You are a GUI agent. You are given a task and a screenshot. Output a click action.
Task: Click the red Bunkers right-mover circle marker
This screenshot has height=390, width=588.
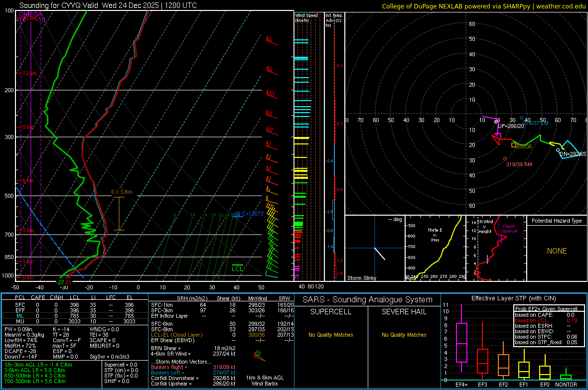pyautogui.click(x=505, y=159)
